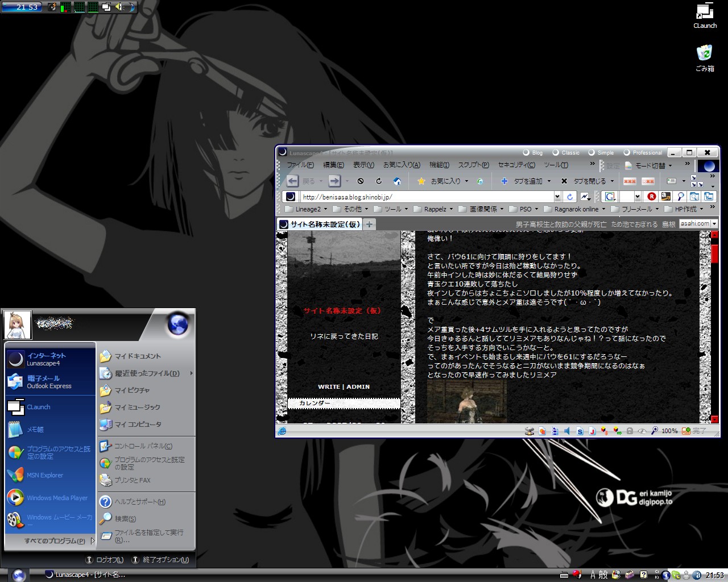Open コントロール パネル(C) from Start menu

click(146, 446)
